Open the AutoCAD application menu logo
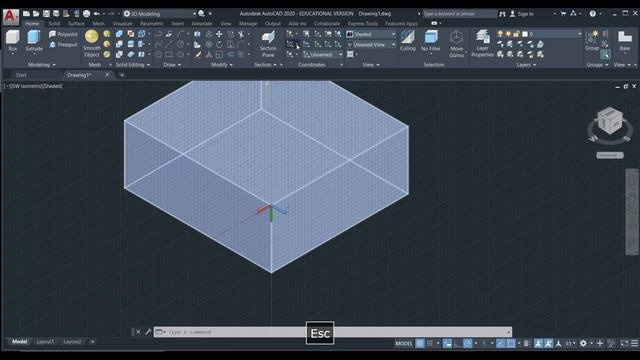Screen dimensions: 640x360 tap(11, 16)
